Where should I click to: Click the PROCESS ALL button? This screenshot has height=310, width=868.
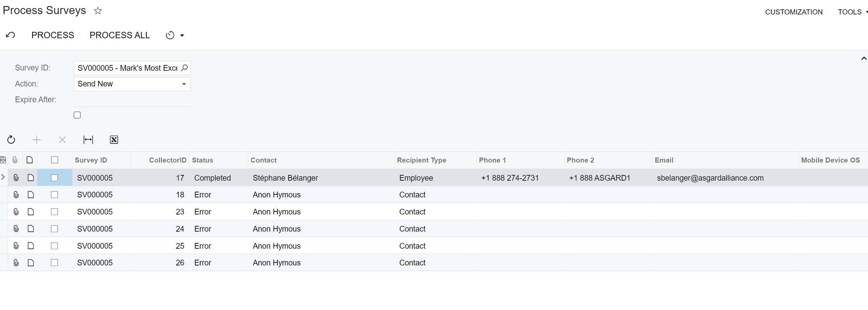point(120,35)
